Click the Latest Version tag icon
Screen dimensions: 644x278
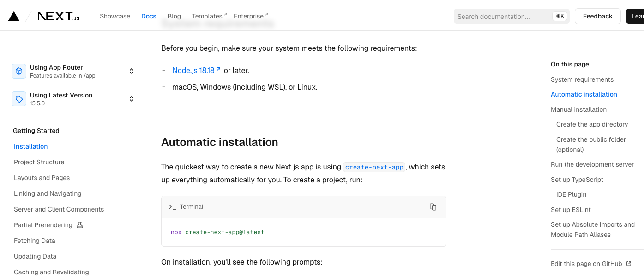click(19, 99)
